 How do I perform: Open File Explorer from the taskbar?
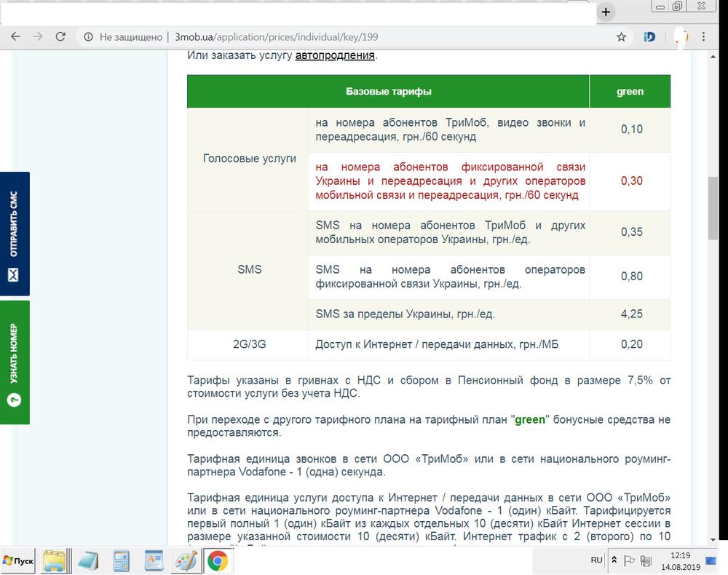pyautogui.click(x=55, y=561)
